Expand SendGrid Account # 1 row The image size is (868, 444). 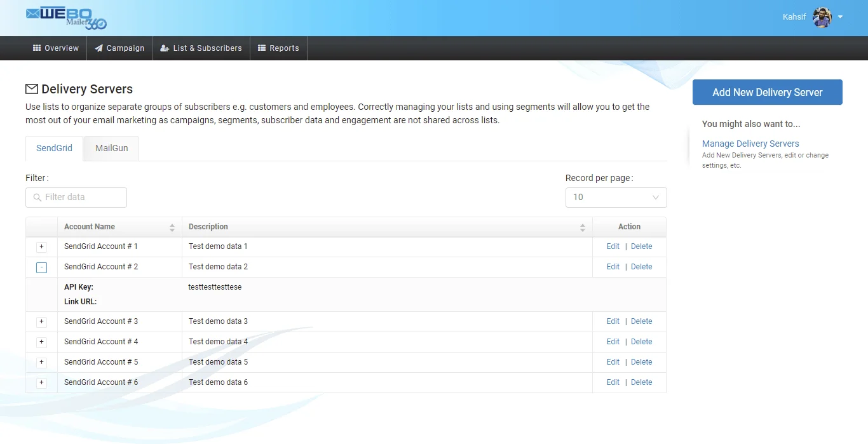pyautogui.click(x=42, y=247)
